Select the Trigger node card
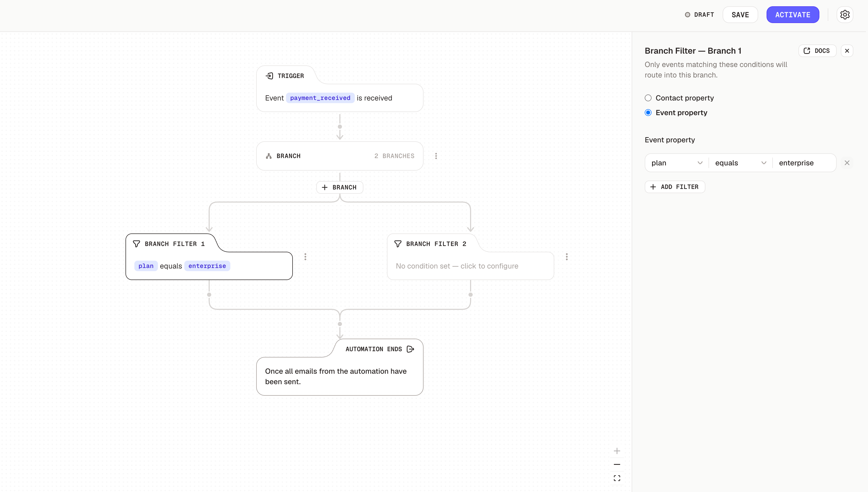This screenshot has width=868, height=492. coord(340,89)
